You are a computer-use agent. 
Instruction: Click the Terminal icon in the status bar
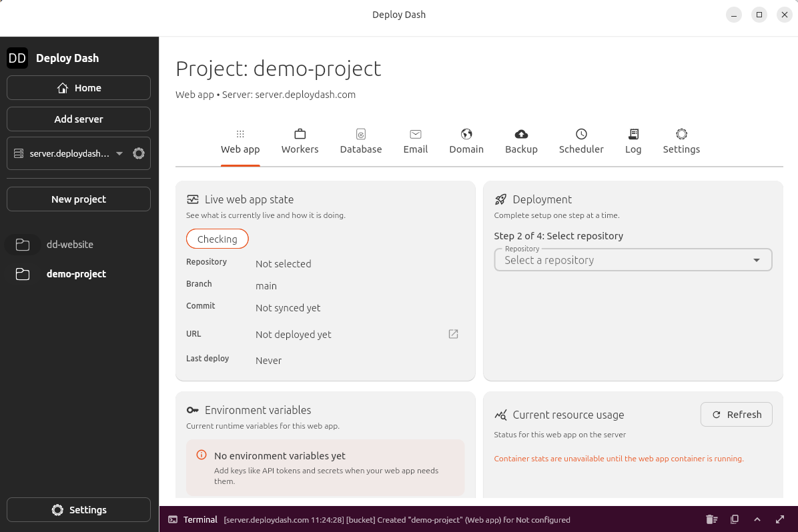tap(174, 519)
